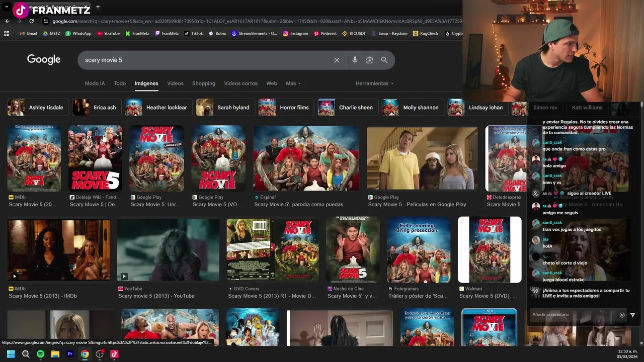Open the DVD Covers R1 image result
644x362 pixels.
[x=273, y=250]
